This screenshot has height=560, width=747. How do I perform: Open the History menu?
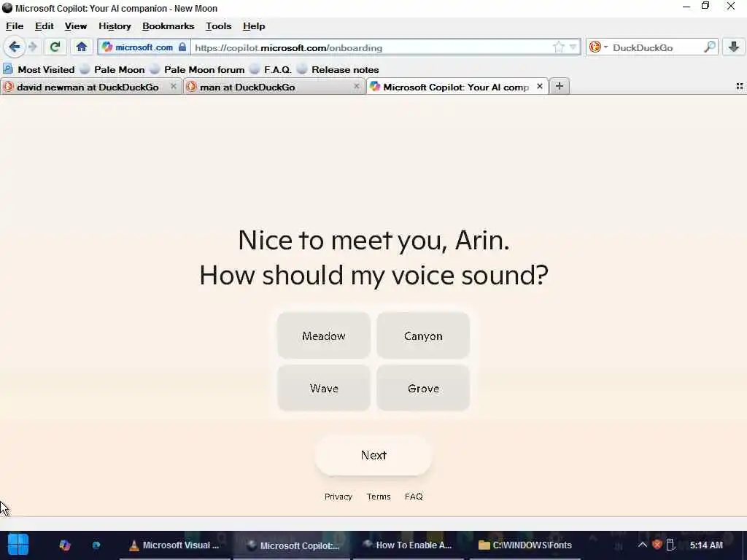(115, 26)
